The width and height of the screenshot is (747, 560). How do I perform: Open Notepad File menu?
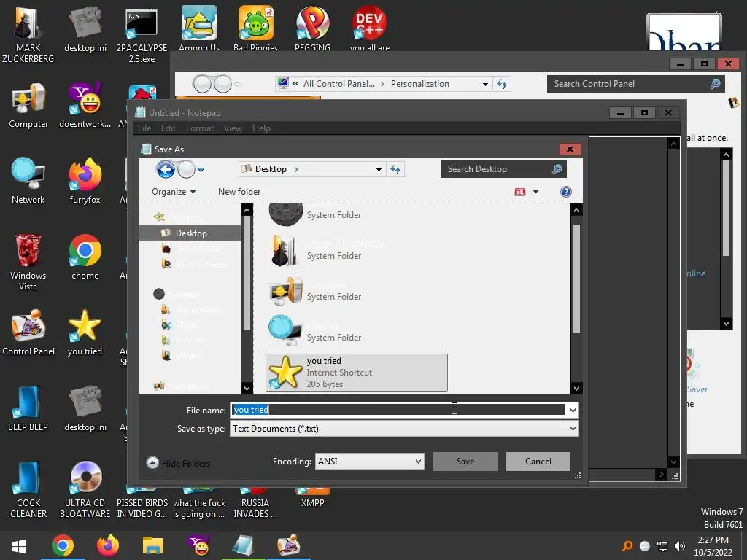tap(144, 128)
